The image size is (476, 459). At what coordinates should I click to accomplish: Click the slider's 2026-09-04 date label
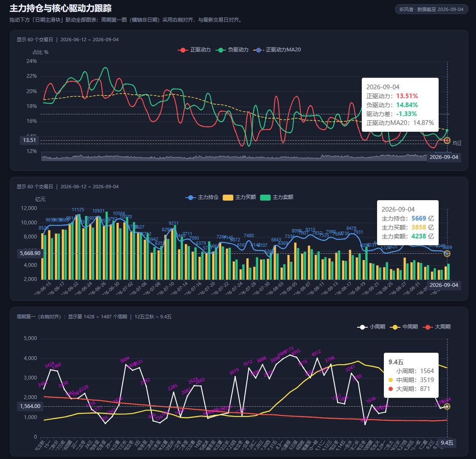pos(444,157)
